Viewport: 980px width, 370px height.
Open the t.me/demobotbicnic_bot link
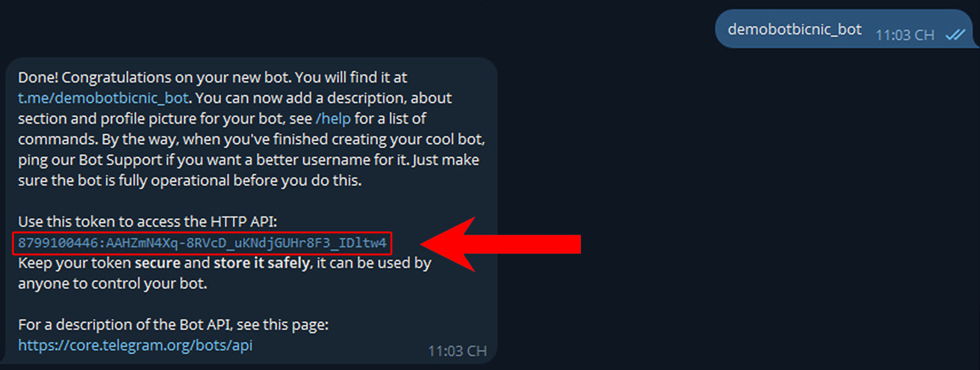pyautogui.click(x=103, y=98)
